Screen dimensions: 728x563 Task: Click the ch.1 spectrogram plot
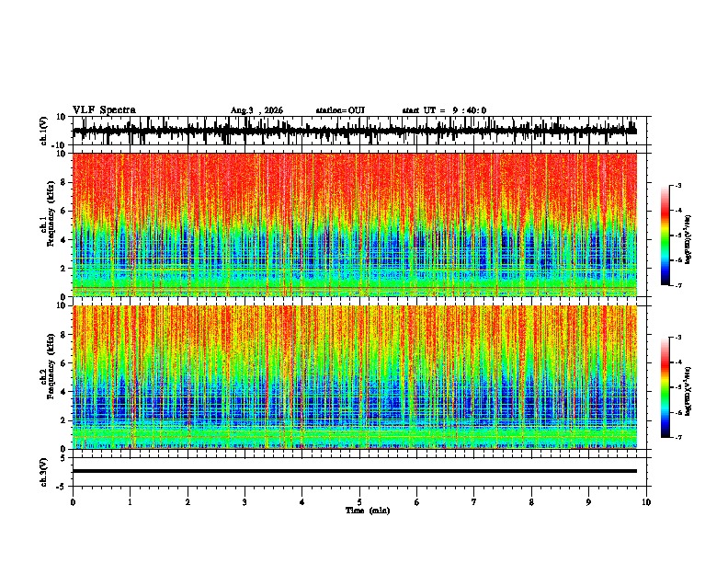355,224
